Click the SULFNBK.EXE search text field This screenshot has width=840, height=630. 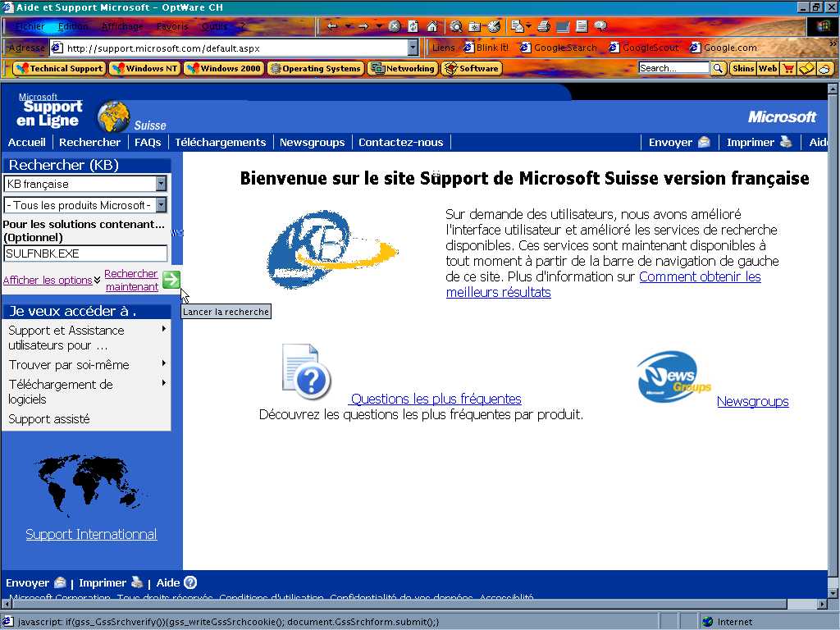tap(85, 253)
